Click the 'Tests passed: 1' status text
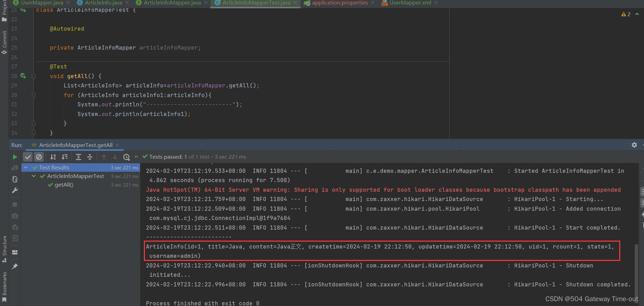Screen dimensions: 644x306 coord(168,157)
